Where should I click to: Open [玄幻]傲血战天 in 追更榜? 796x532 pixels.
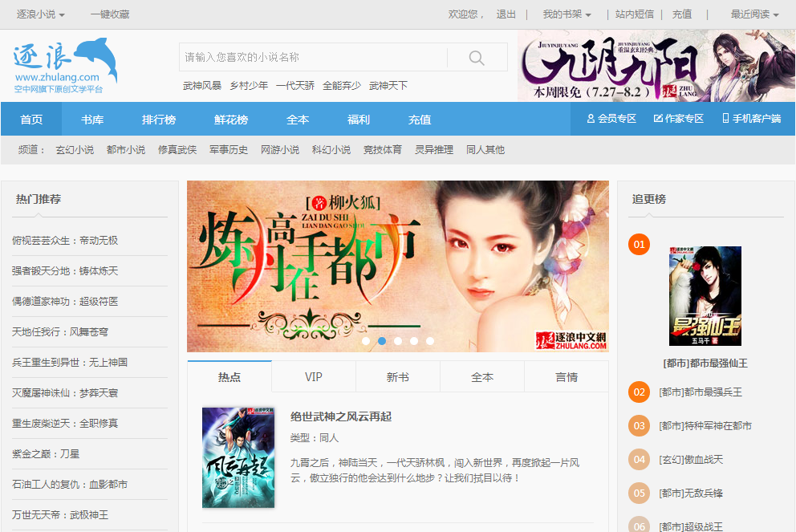[691, 460]
